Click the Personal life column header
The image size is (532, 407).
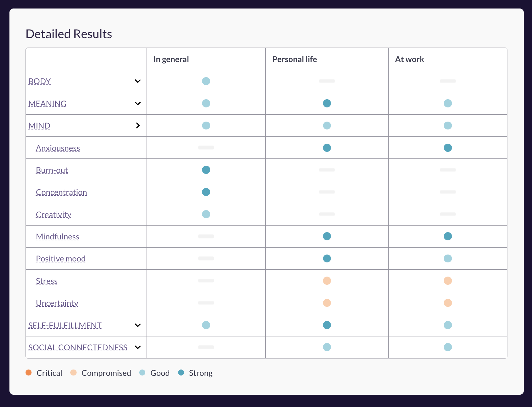click(x=294, y=59)
